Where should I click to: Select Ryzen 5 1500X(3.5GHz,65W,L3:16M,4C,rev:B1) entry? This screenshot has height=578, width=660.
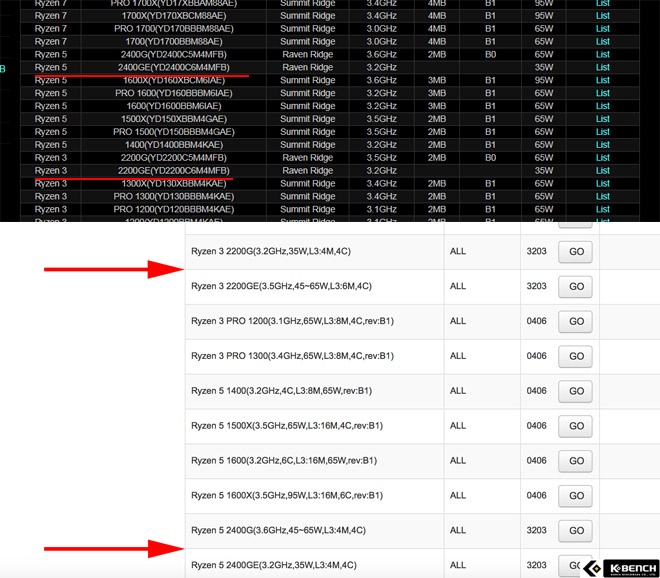[x=287, y=426]
